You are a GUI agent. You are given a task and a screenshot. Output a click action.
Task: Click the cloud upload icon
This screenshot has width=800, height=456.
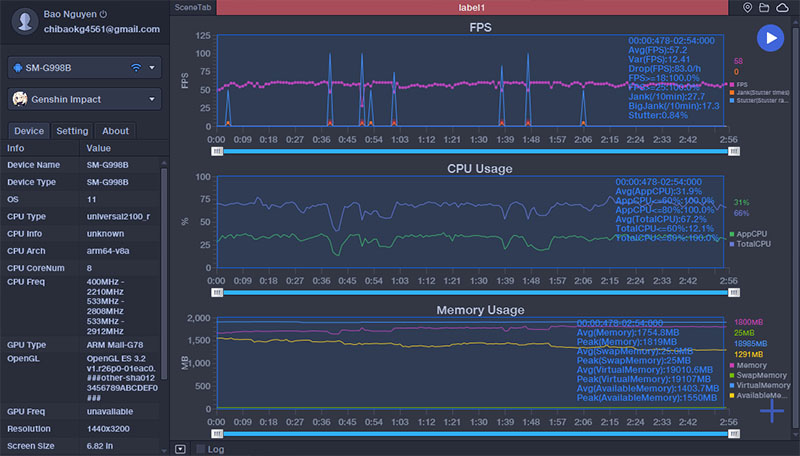tap(783, 8)
